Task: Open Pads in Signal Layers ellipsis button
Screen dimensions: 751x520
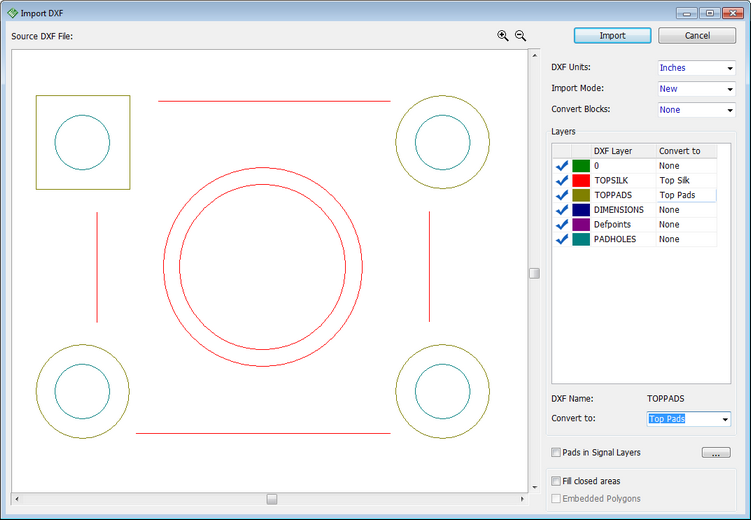Action: [x=716, y=452]
